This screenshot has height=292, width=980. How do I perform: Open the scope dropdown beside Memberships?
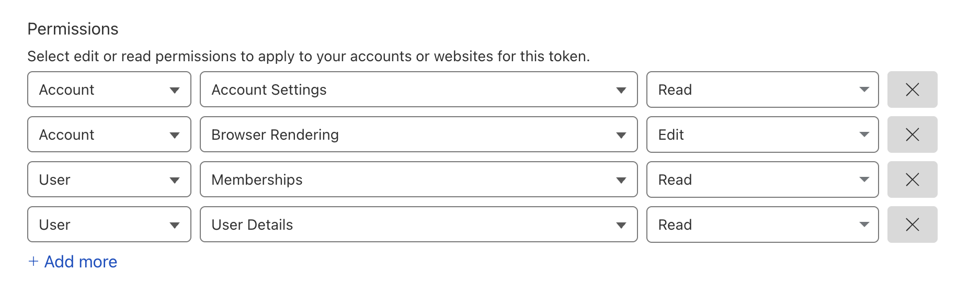point(109,179)
